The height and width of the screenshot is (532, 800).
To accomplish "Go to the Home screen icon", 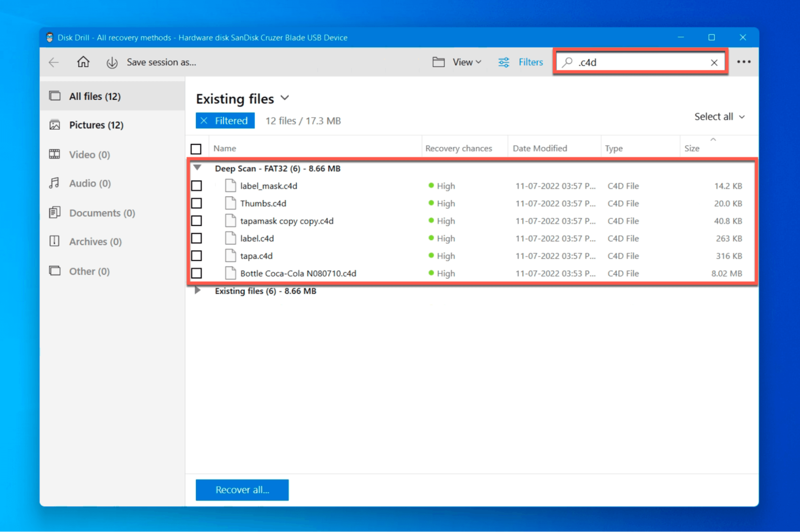I will 83,62.
